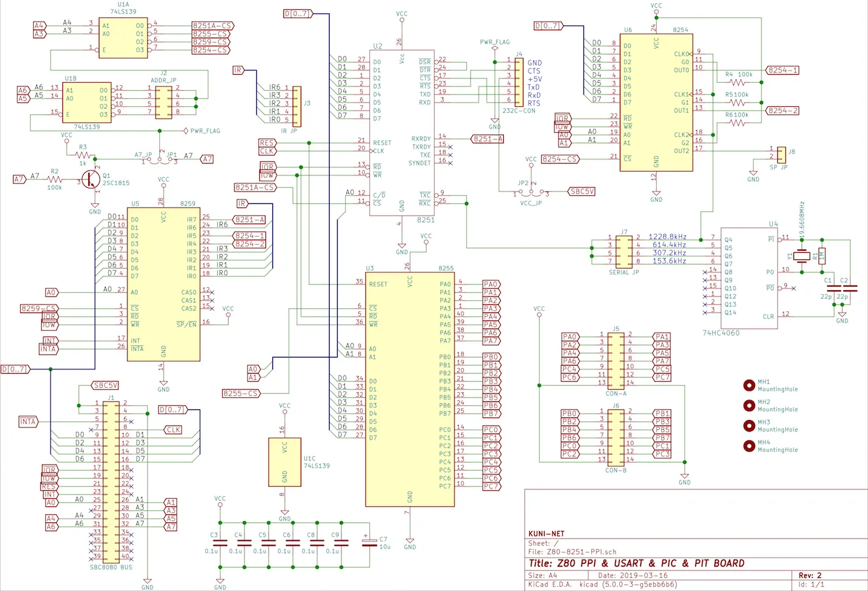Click the PWR_FLAG label above J4

(x=495, y=42)
